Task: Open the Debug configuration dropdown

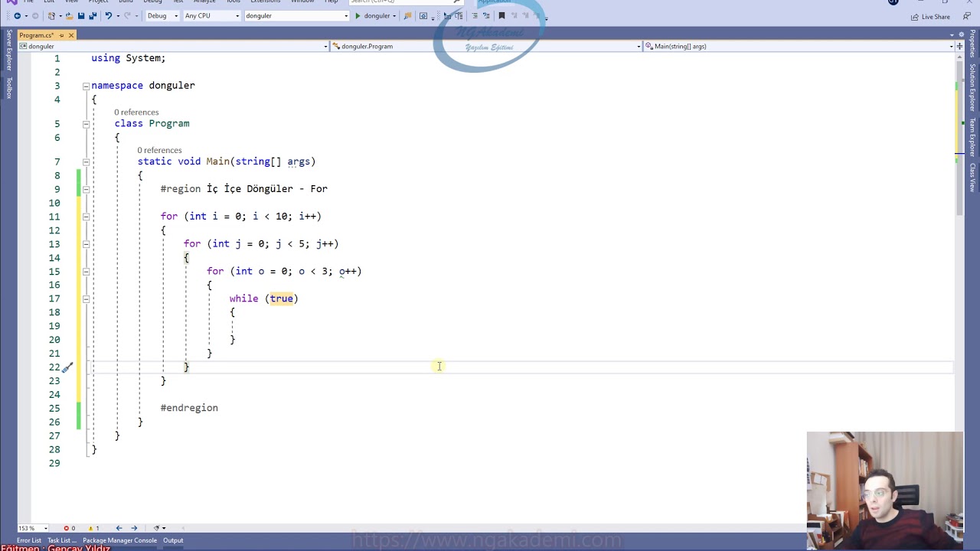Action: 162,16
